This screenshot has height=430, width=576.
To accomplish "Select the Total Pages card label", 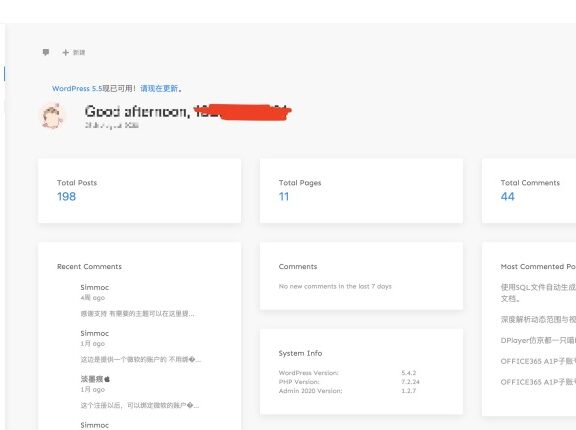I will tap(300, 183).
